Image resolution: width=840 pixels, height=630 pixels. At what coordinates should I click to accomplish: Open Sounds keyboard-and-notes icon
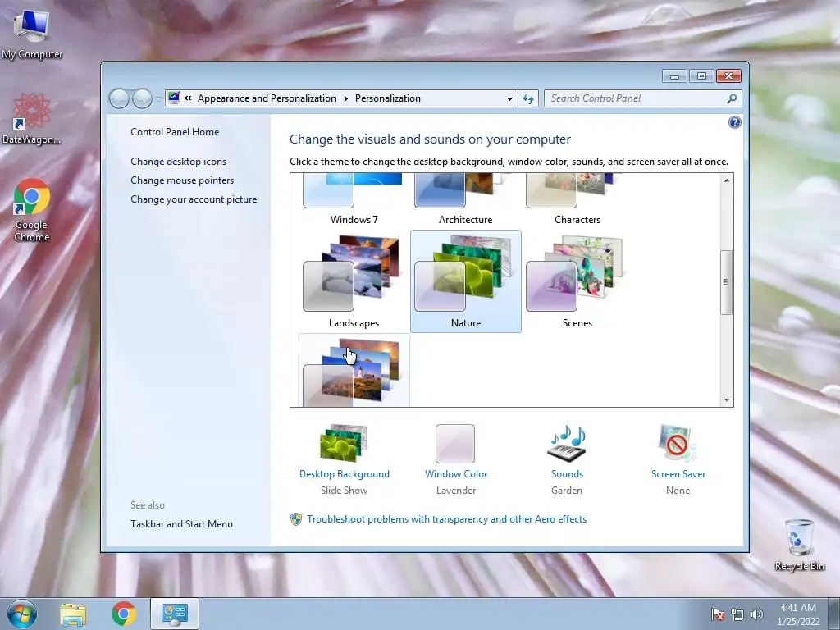[x=567, y=444]
